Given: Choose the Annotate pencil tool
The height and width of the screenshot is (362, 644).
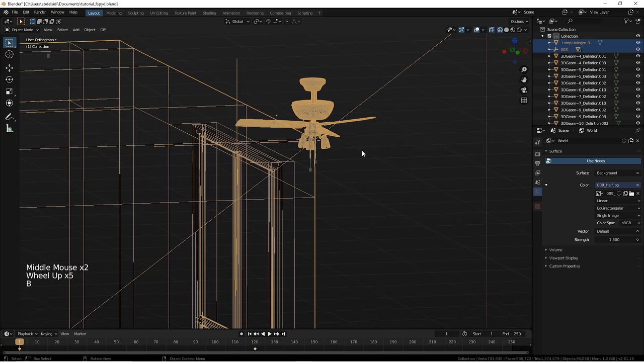Looking at the screenshot, I should click(9, 117).
